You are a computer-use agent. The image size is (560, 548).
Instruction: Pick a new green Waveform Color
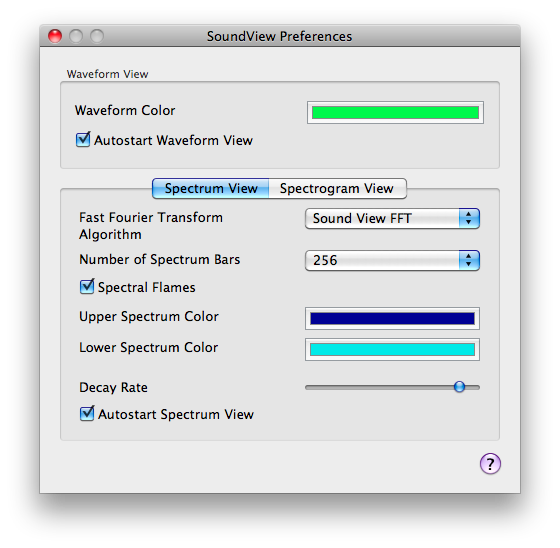395,113
